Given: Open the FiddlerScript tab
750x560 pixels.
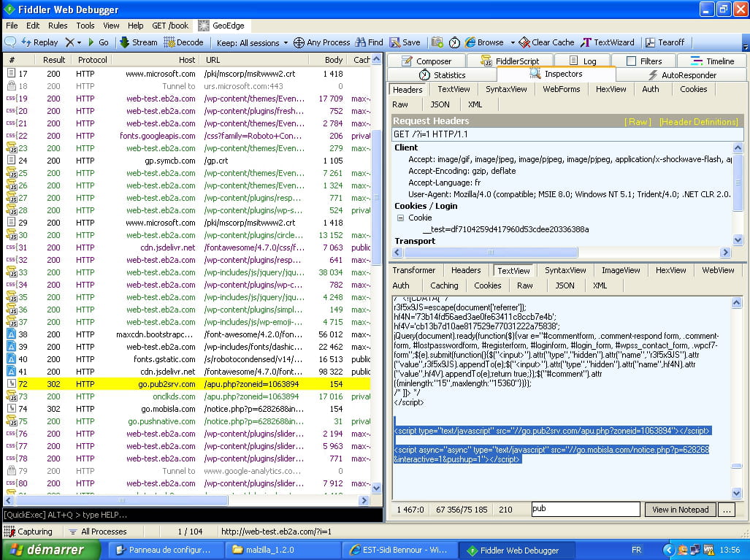Looking at the screenshot, I should click(x=510, y=61).
